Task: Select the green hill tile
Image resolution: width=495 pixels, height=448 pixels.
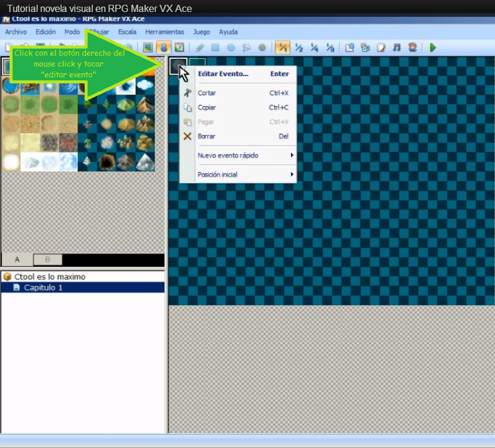Action: (126, 104)
